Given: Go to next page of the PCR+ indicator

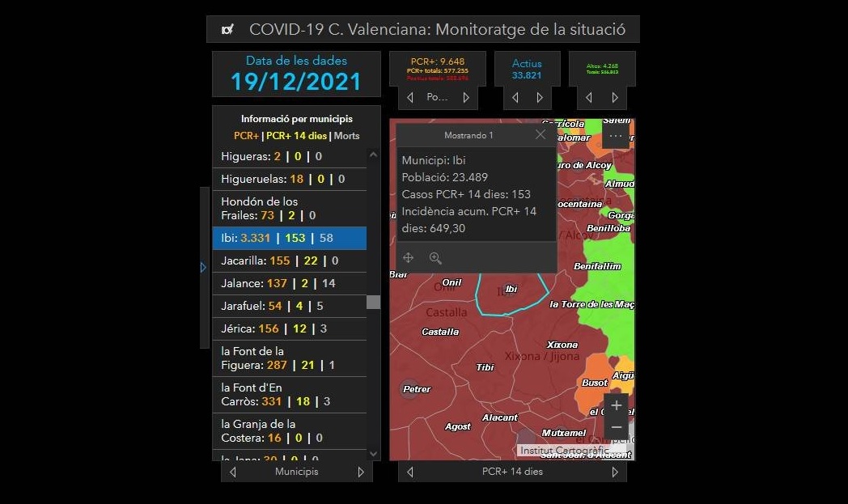Looking at the screenshot, I should pos(466,98).
